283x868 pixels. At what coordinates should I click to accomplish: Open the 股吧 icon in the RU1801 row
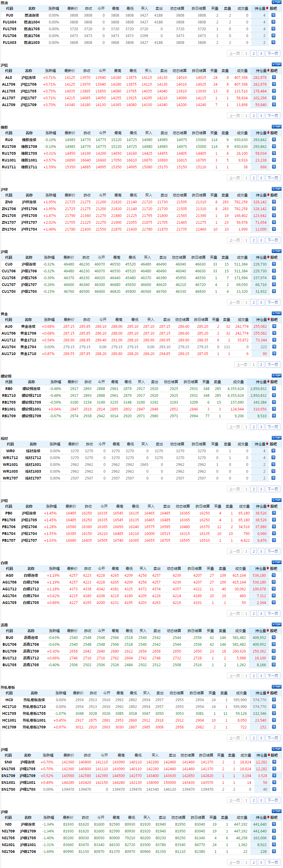click(274, 160)
